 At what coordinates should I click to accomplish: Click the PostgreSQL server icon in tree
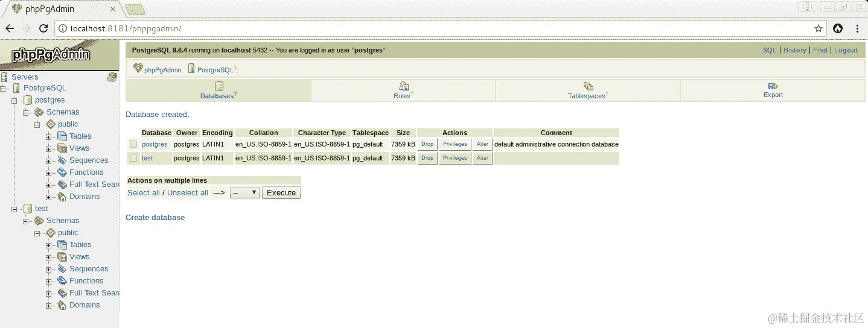pos(16,88)
